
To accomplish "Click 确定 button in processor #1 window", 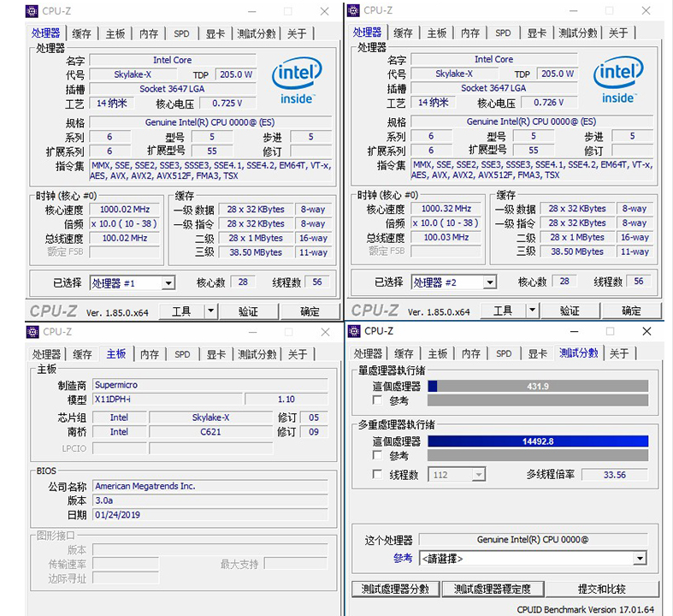I will tap(310, 311).
